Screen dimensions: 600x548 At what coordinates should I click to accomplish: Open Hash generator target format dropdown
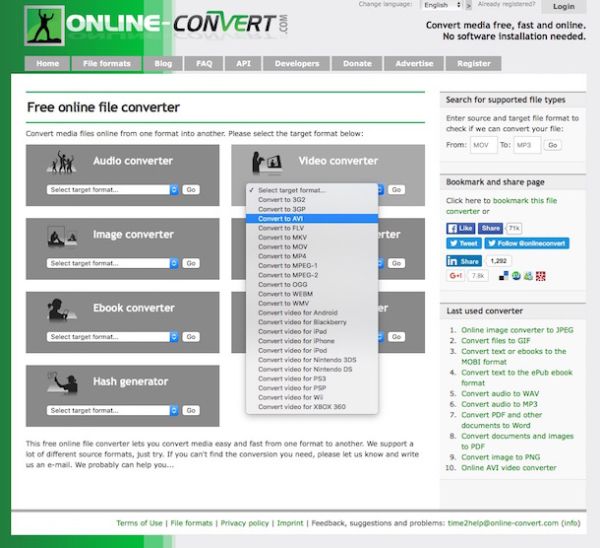(x=112, y=410)
